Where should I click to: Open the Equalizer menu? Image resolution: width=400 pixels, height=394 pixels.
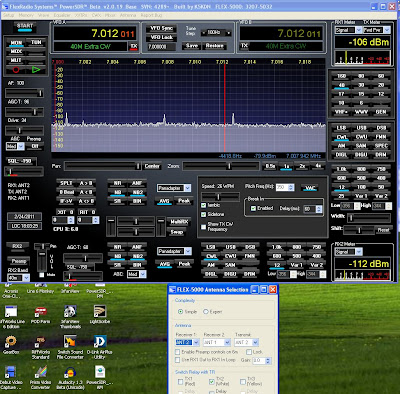(62, 15)
